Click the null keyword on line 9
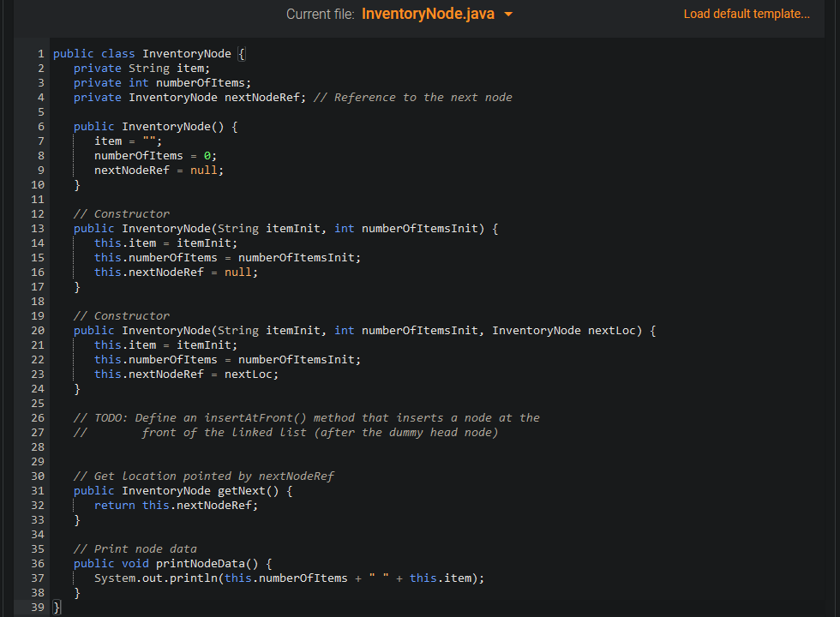The width and height of the screenshot is (840, 617). click(x=202, y=170)
